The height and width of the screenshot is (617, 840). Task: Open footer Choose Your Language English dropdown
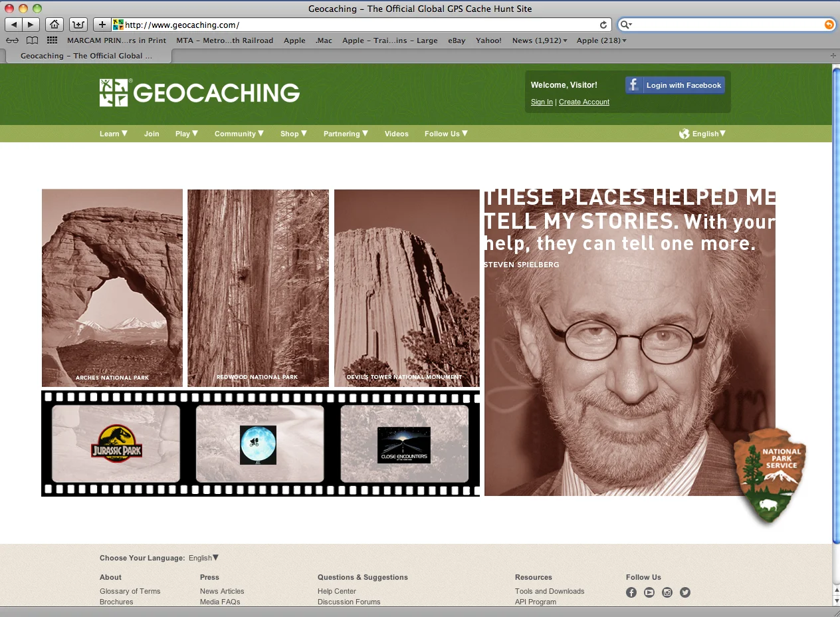click(203, 558)
